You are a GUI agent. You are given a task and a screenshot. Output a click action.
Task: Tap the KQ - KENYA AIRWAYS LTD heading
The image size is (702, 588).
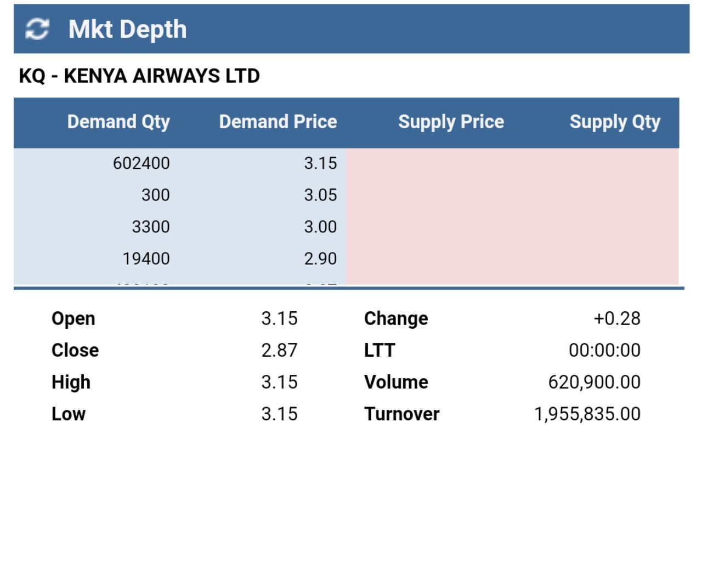[x=139, y=76]
